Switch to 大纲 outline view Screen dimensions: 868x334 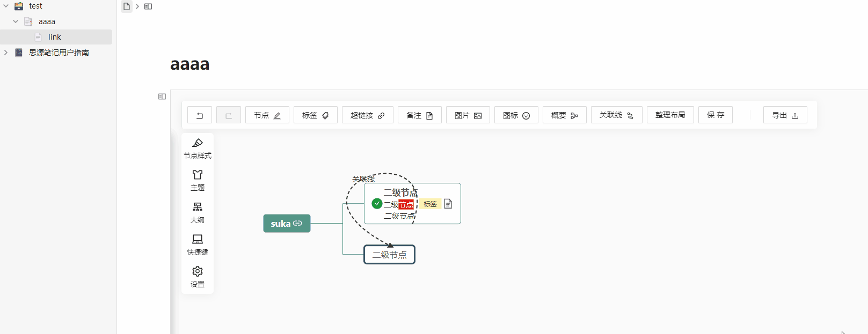[x=197, y=213]
